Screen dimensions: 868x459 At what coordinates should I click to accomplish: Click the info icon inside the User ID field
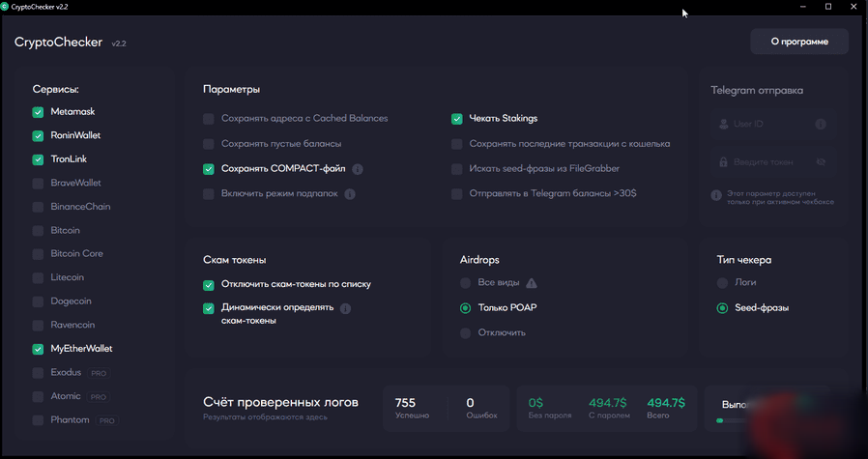(x=821, y=124)
